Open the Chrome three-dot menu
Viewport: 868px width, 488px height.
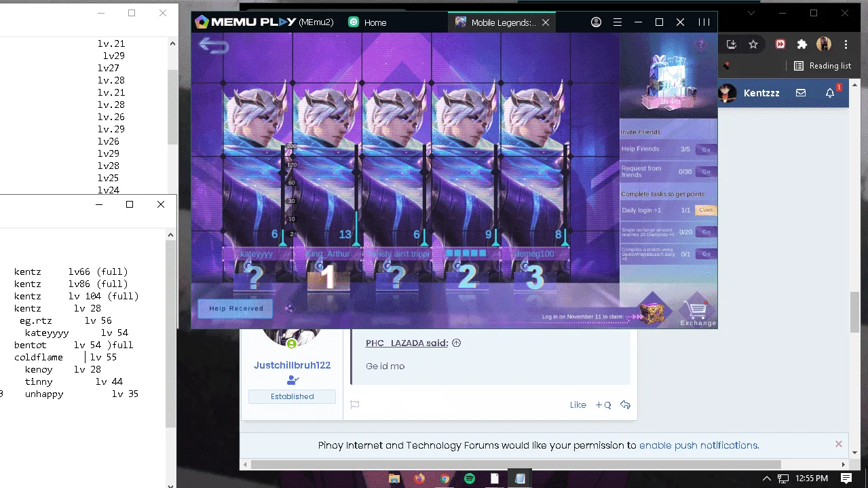tap(846, 44)
